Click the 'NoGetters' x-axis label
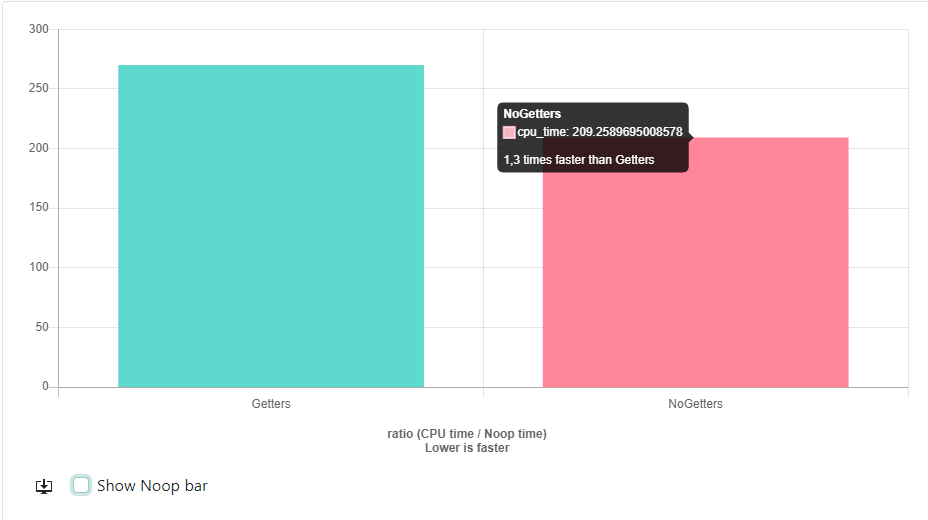Viewport: 928px width, 520px height. (695, 404)
